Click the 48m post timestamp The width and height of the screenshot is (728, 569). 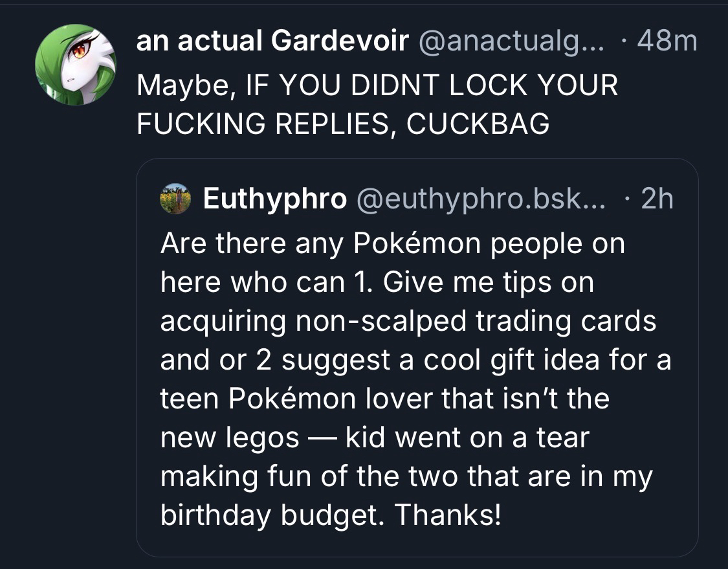[x=668, y=42]
